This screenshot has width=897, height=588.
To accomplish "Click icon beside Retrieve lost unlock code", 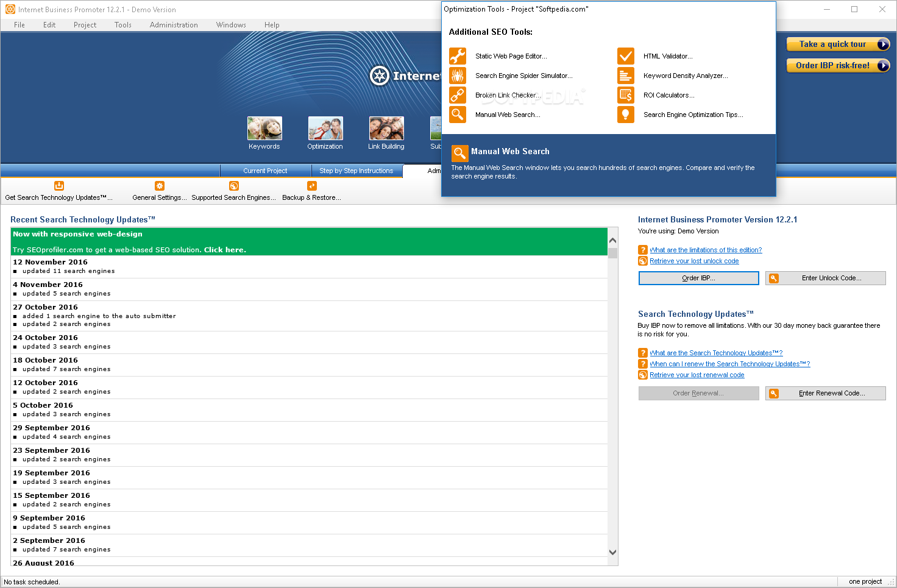I will pos(643,261).
